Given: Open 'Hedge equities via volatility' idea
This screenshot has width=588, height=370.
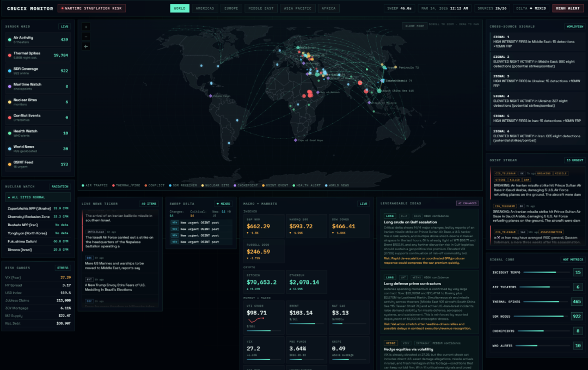Looking at the screenshot, I should (430, 354).
